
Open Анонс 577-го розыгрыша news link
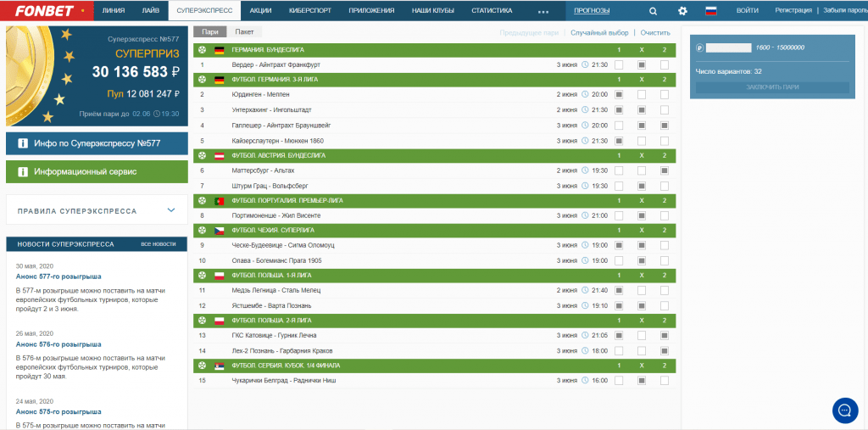pos(58,276)
